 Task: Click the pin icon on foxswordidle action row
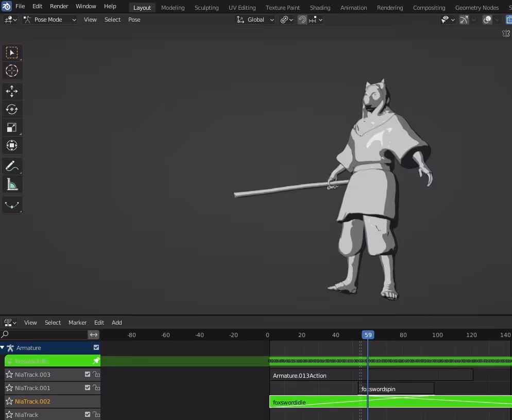[x=96, y=361]
